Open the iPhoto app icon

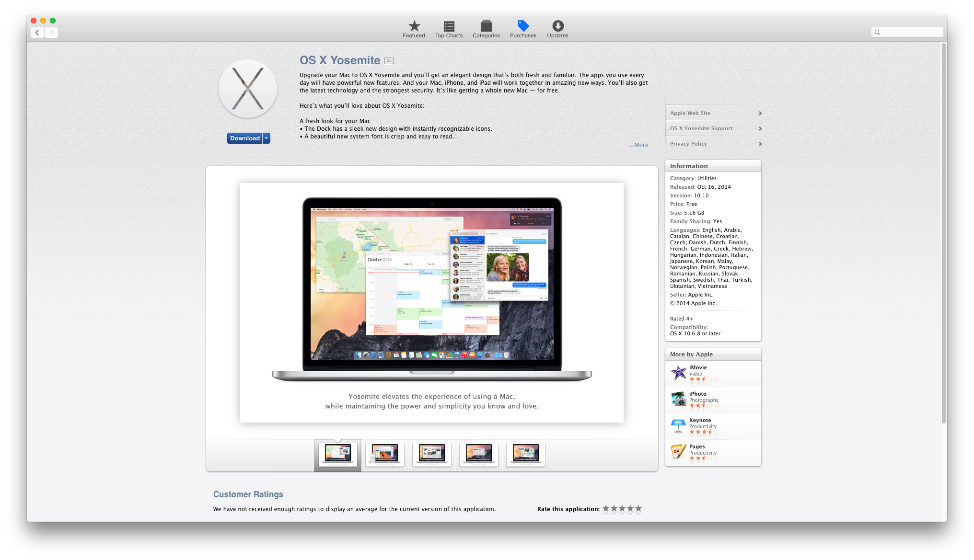coord(678,399)
